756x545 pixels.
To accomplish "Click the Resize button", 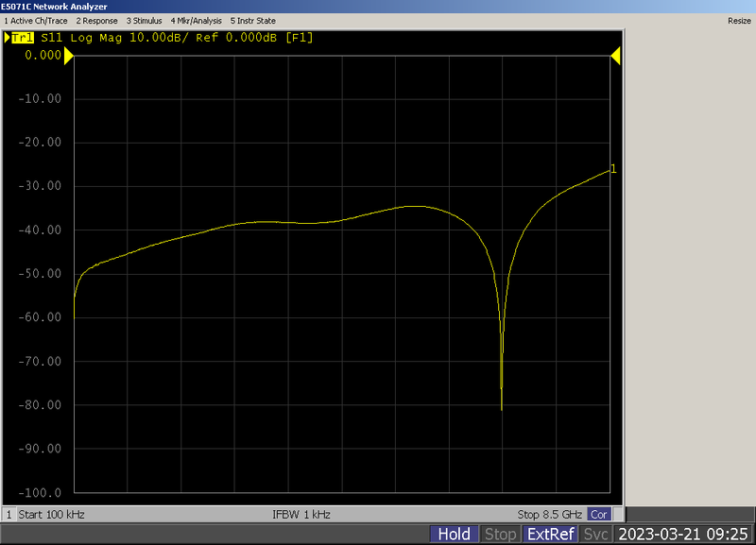I will click(739, 21).
